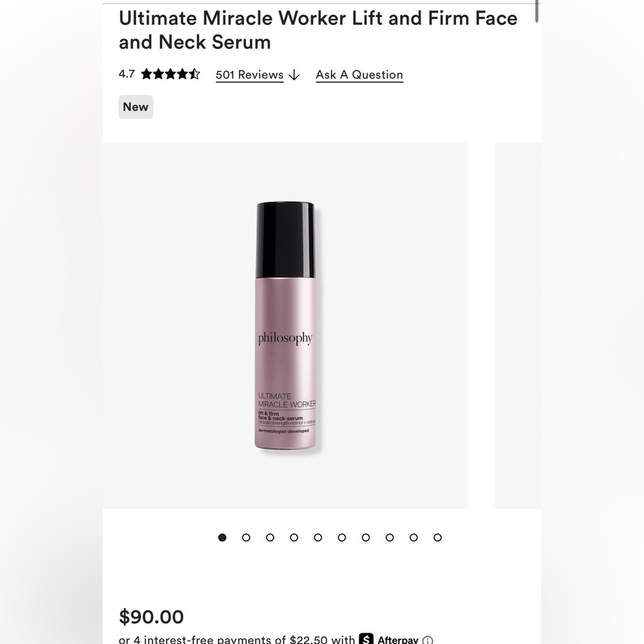Screen dimensions: 644x644
Task: Expand the reviews section via the arrow
Action: click(x=294, y=75)
